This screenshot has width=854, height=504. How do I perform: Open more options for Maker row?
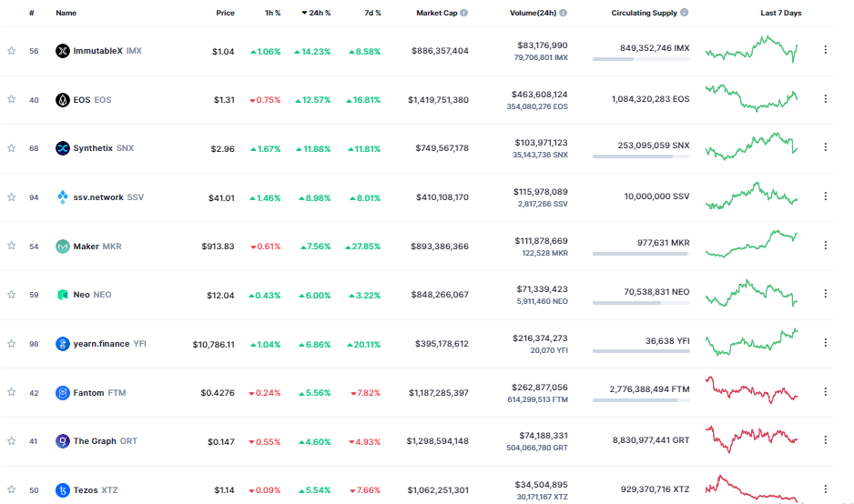point(825,245)
